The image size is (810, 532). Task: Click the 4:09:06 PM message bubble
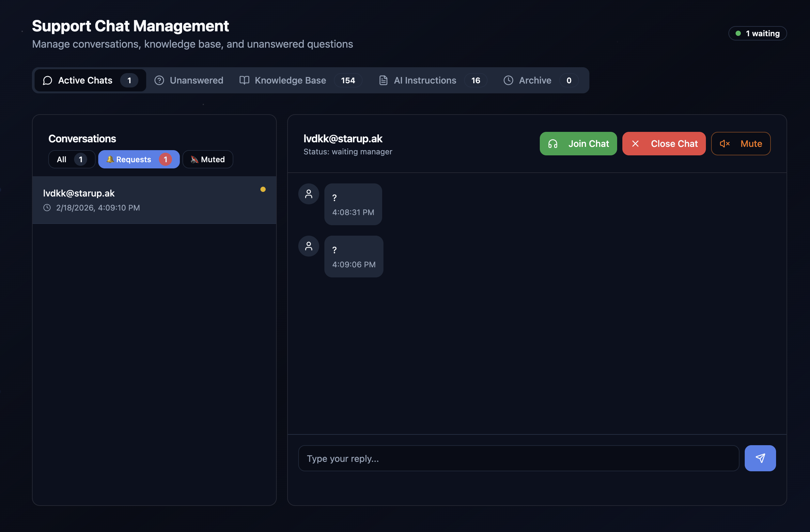coord(354,256)
